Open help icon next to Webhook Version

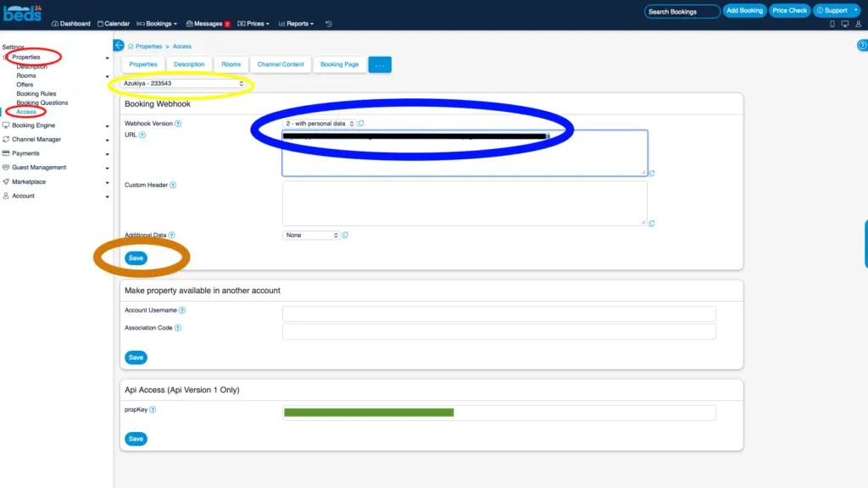click(x=178, y=124)
